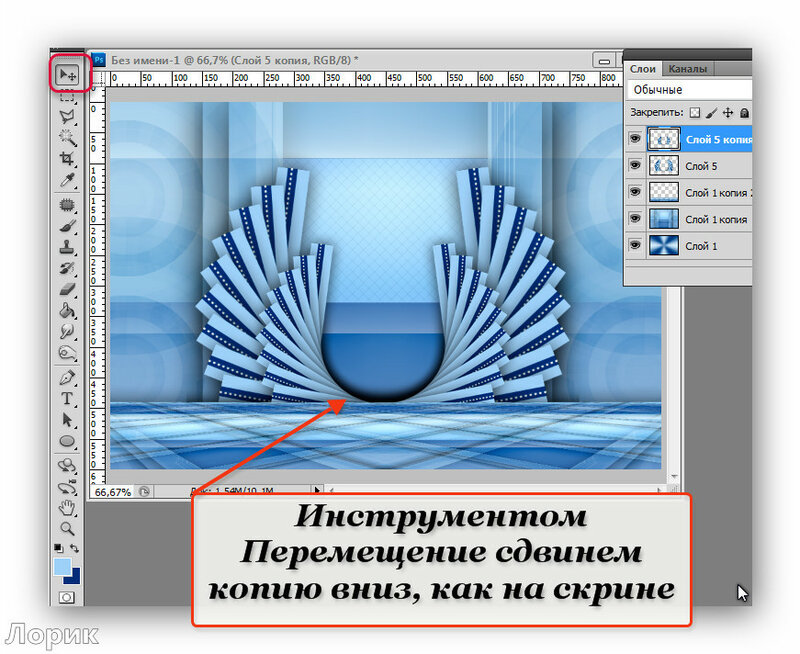Click the Слой 1 layer thumbnail
This screenshot has width=800, height=654.
point(664,245)
